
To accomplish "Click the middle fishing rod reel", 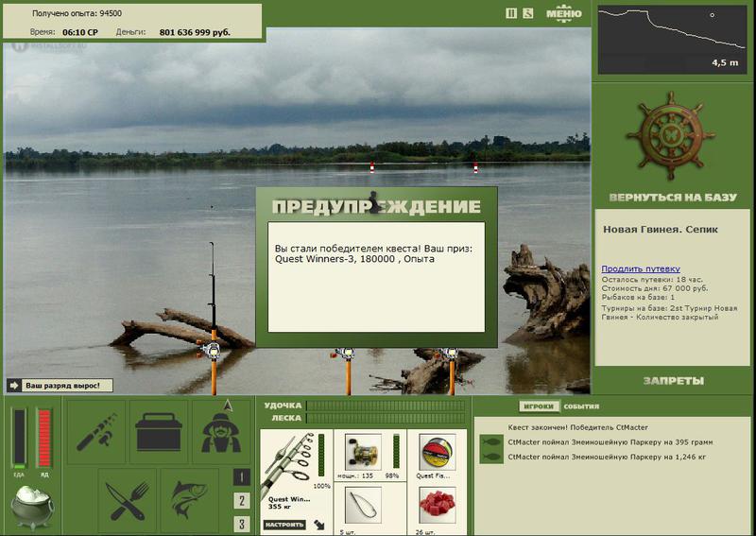I will [x=345, y=354].
